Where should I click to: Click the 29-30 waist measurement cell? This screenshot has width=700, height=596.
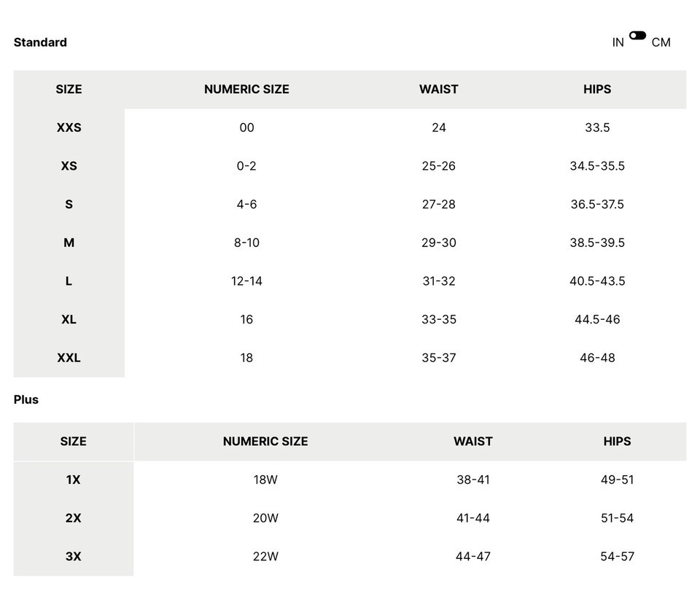coord(438,243)
